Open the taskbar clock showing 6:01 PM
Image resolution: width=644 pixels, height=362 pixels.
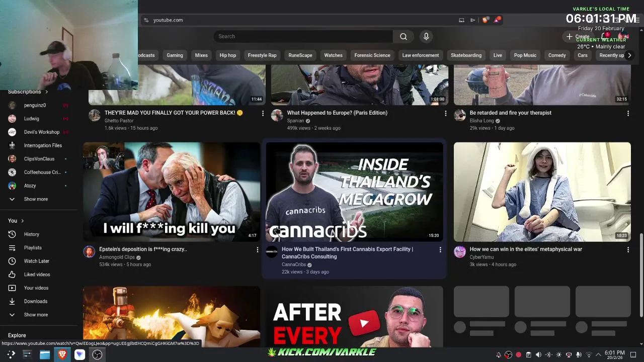(x=614, y=355)
